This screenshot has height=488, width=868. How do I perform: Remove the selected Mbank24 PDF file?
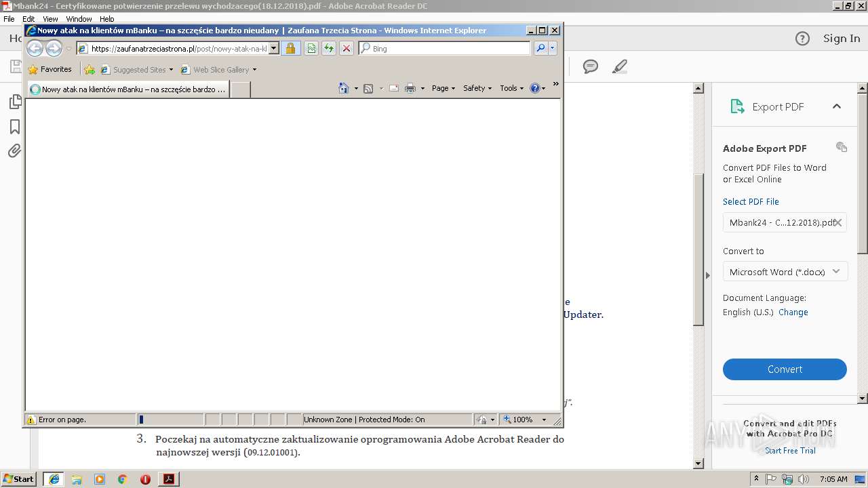click(838, 222)
